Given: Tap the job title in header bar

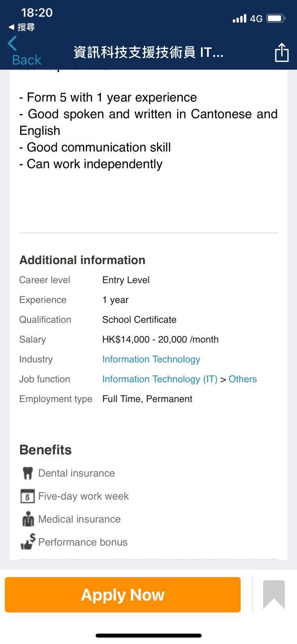Looking at the screenshot, I should click(x=148, y=52).
